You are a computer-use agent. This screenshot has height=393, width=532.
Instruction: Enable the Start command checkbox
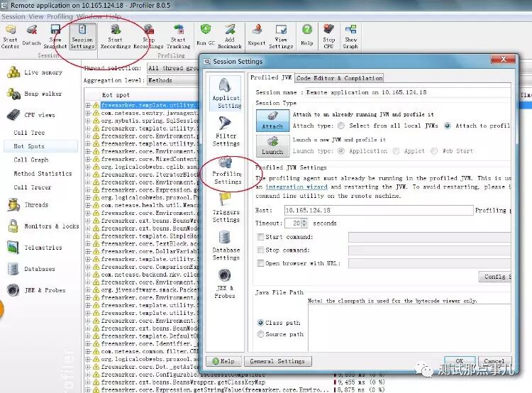(x=260, y=237)
